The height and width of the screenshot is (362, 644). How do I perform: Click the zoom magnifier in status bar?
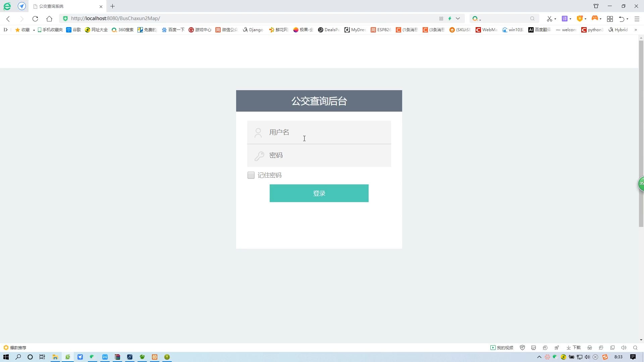635,348
